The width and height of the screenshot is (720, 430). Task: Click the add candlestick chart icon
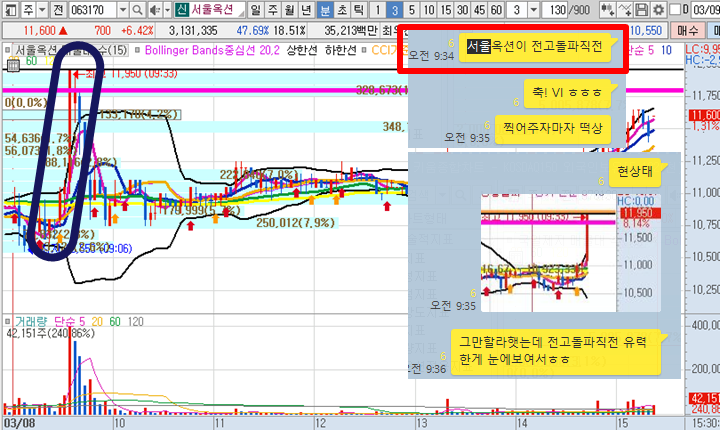point(607,9)
